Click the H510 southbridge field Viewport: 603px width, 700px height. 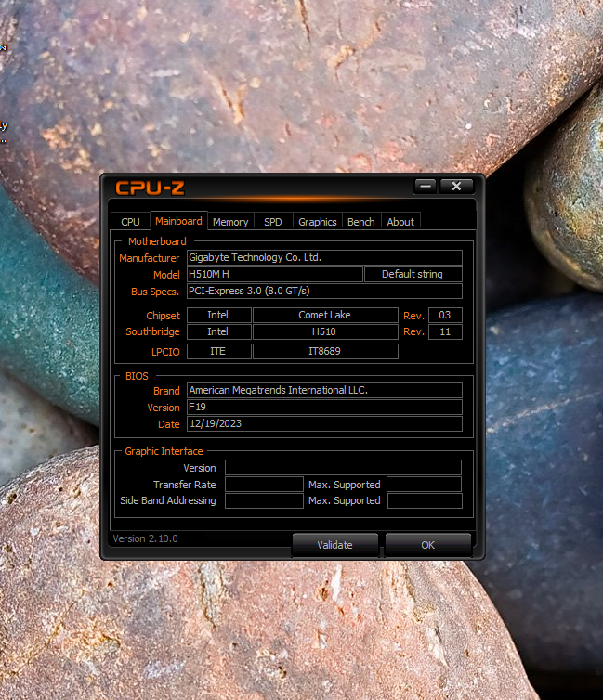pos(325,331)
